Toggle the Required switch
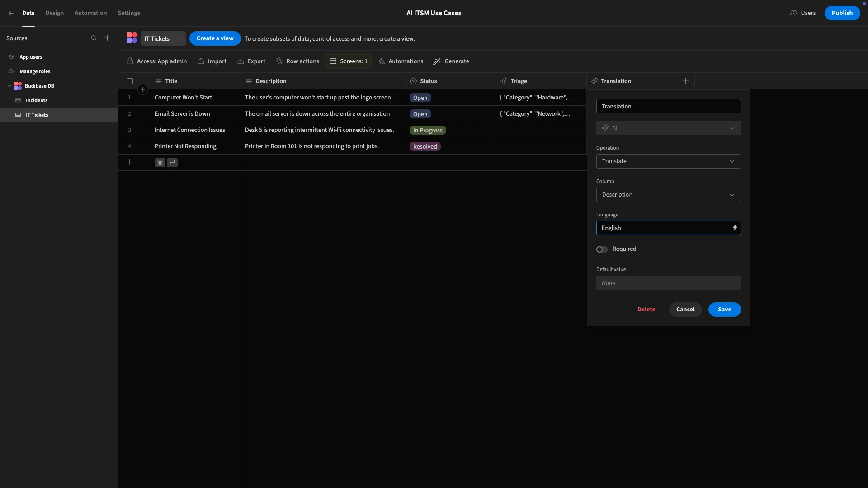Image resolution: width=868 pixels, height=488 pixels. 602,249
